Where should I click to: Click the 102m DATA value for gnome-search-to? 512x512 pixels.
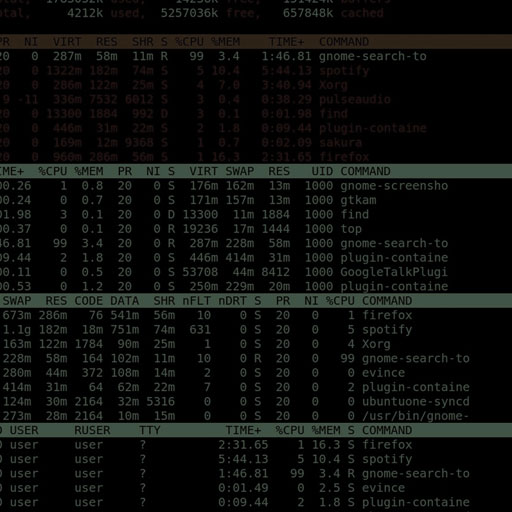point(125,358)
